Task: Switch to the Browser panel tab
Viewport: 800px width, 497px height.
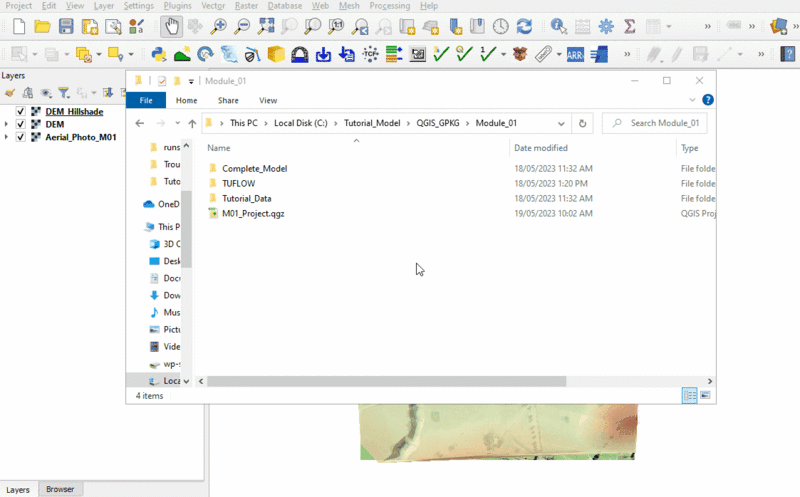Action: 60,489
